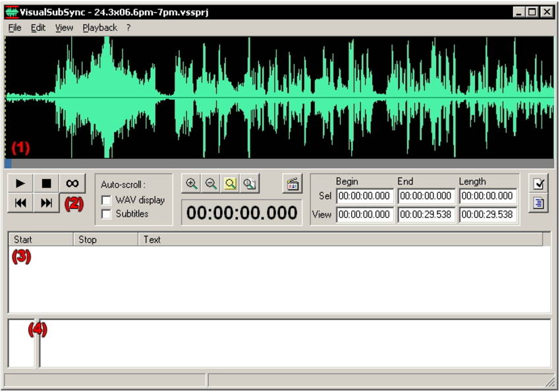Click the fourth magnifier zoom icon

(250, 184)
